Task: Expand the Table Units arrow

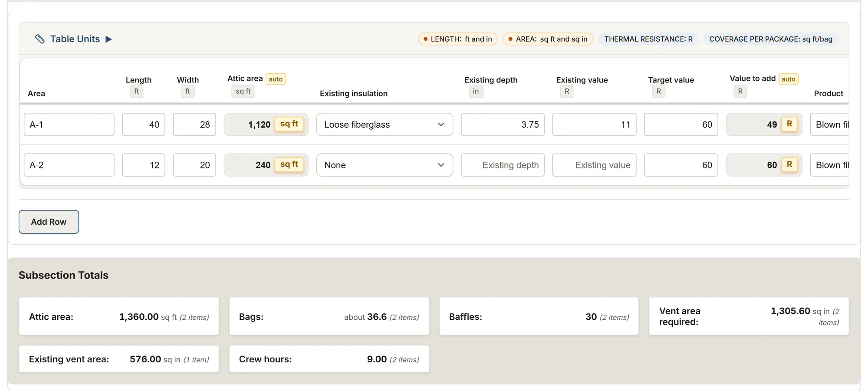Action: click(109, 39)
